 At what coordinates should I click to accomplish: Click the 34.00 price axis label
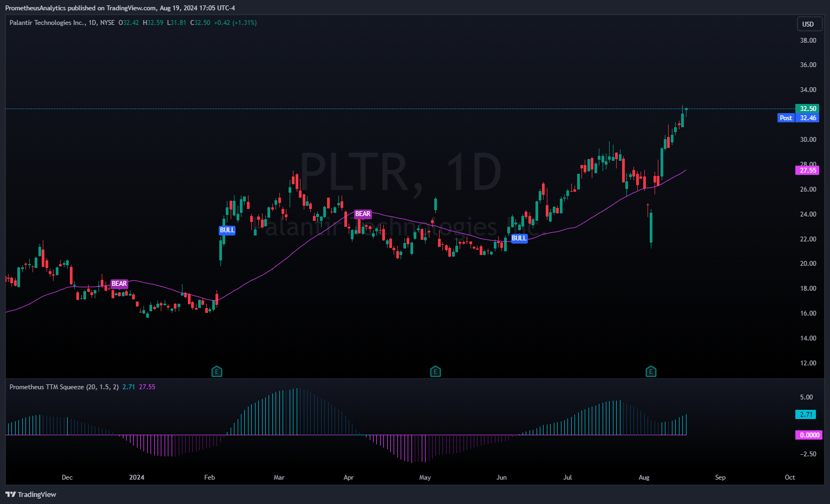[x=808, y=90]
